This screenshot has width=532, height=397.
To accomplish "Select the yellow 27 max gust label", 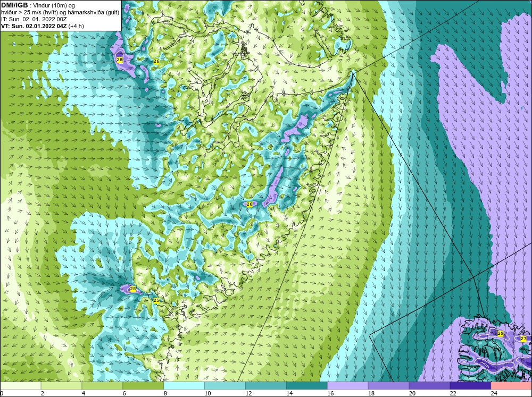I will coord(523,339).
